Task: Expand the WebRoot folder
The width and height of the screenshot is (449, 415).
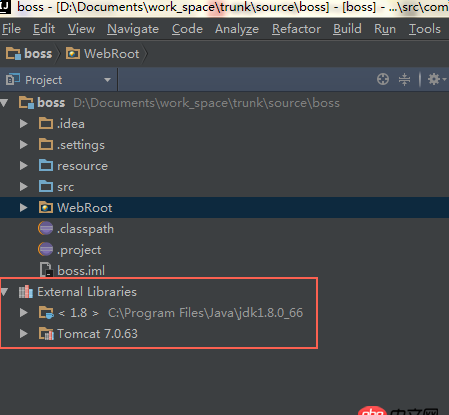Action: [x=24, y=208]
